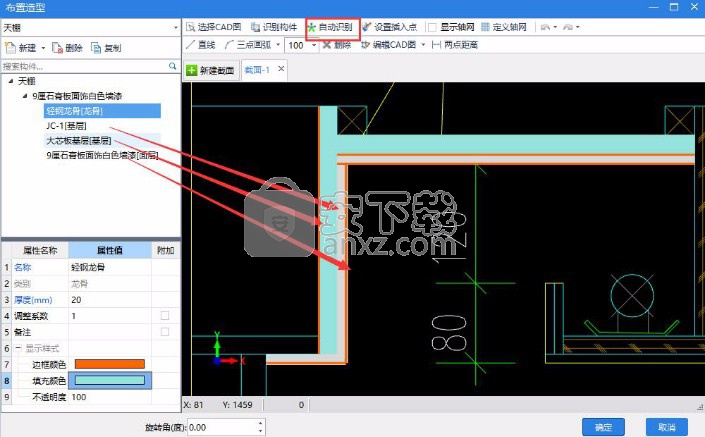Click the 不透明度 value 100 cell
The width and height of the screenshot is (705, 437).
110,397
